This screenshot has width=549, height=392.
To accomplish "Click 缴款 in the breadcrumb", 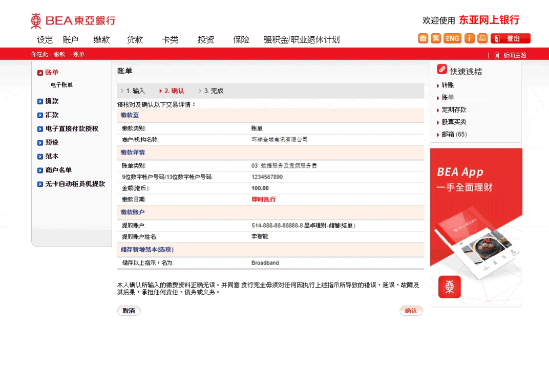I will [59, 54].
